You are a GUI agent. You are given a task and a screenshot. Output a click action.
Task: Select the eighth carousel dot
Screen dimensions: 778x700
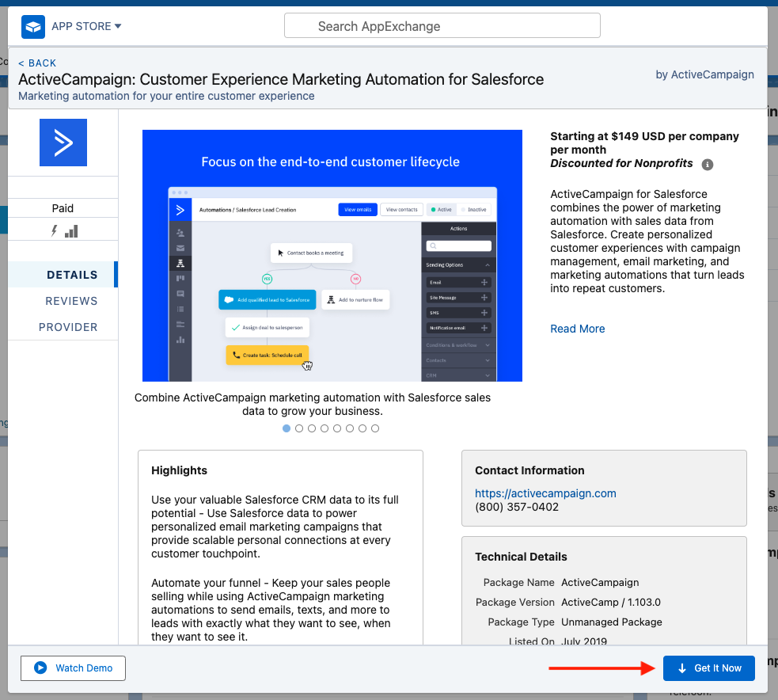[x=375, y=428]
